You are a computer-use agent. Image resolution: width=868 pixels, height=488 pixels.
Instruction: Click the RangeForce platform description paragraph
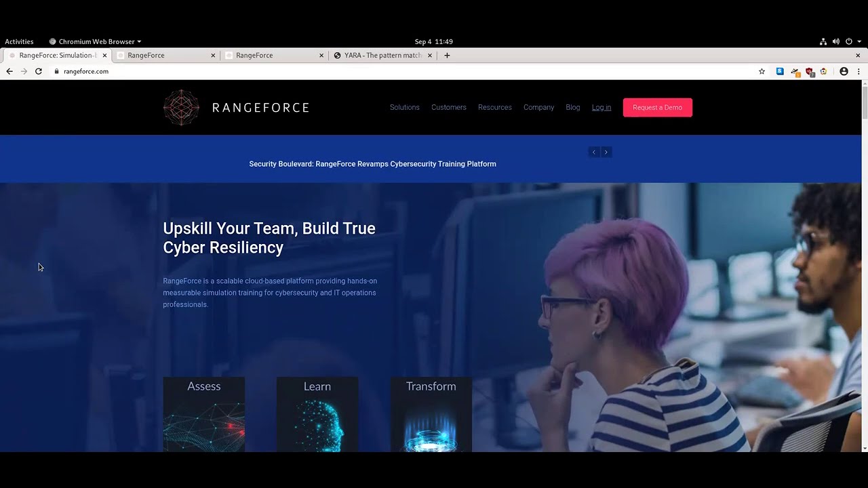(x=270, y=293)
